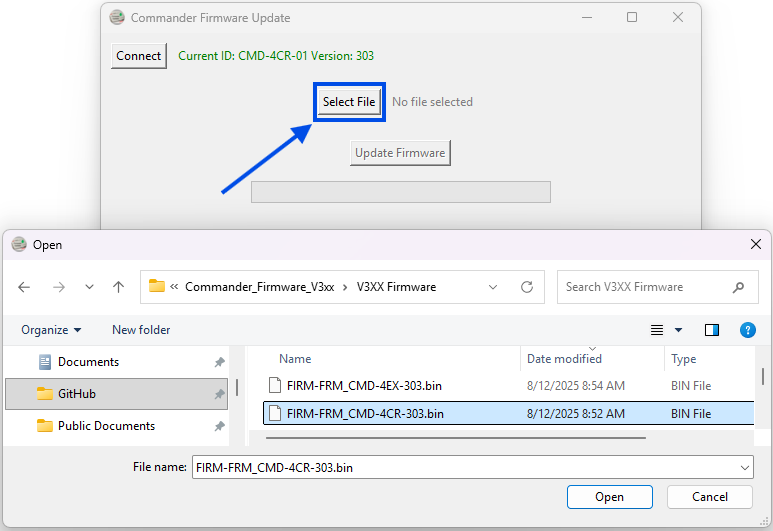
Task: Expand the address bar path dropdown
Action: click(x=493, y=287)
